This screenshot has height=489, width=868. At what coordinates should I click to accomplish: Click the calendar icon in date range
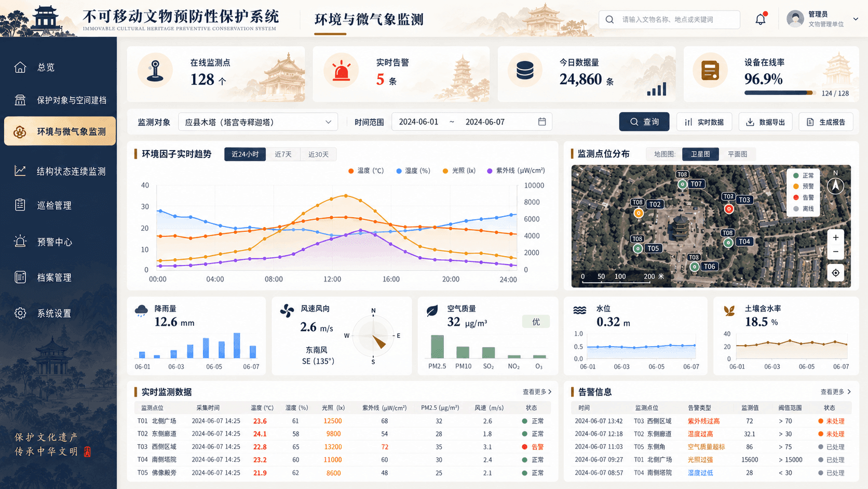[542, 122]
